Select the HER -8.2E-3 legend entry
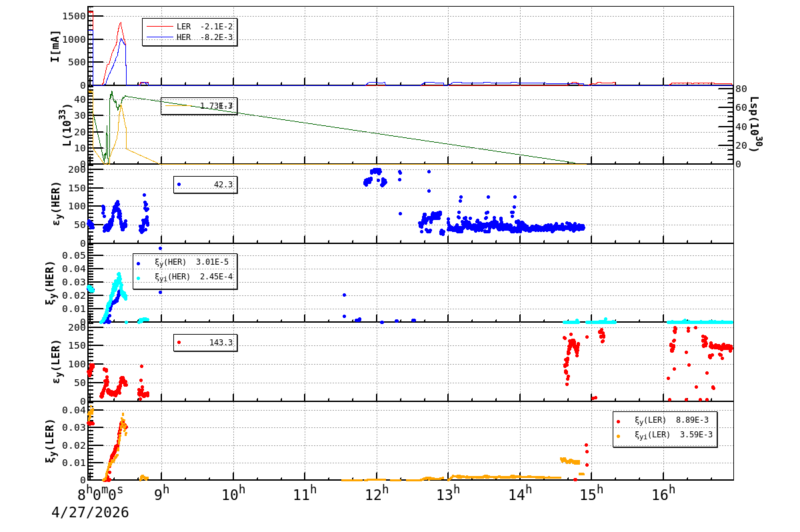Viewport: 800px width, 532px height. coord(189,37)
